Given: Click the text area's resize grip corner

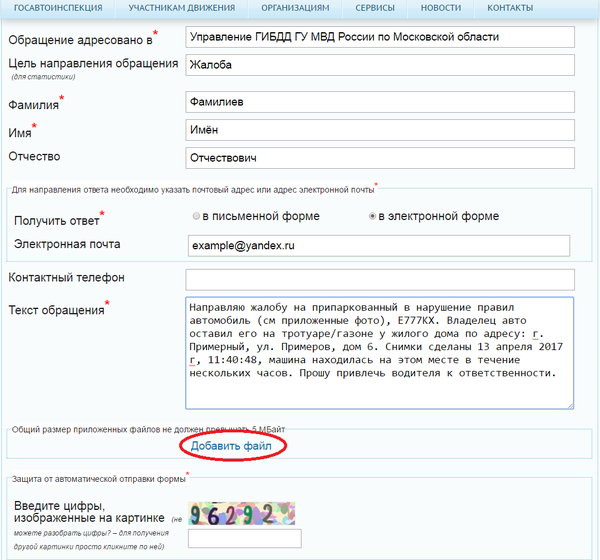Looking at the screenshot, I should [569, 404].
